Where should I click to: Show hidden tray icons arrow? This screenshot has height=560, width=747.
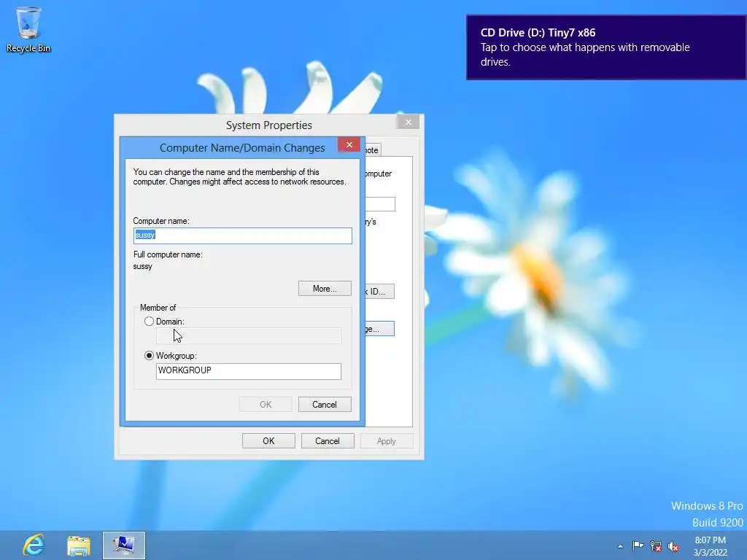click(620, 546)
